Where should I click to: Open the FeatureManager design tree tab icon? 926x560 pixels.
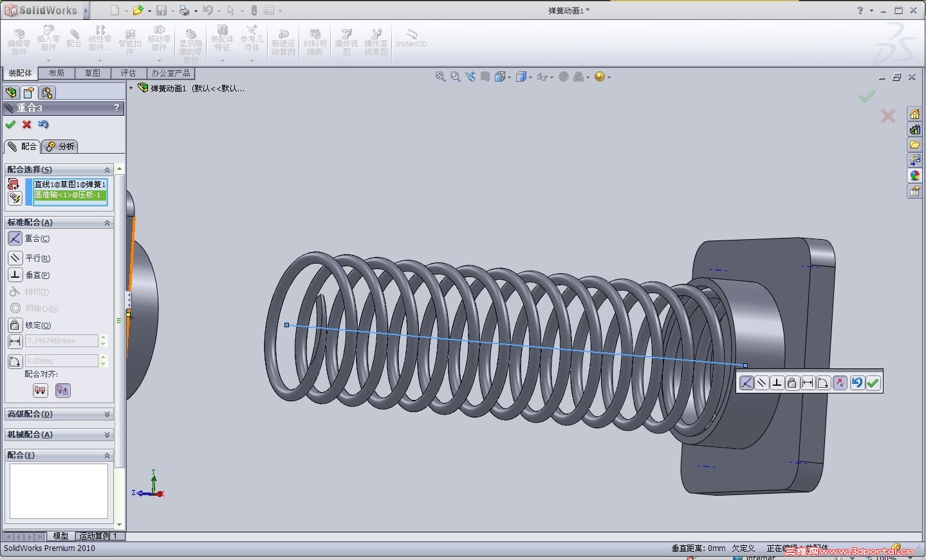(x=11, y=93)
